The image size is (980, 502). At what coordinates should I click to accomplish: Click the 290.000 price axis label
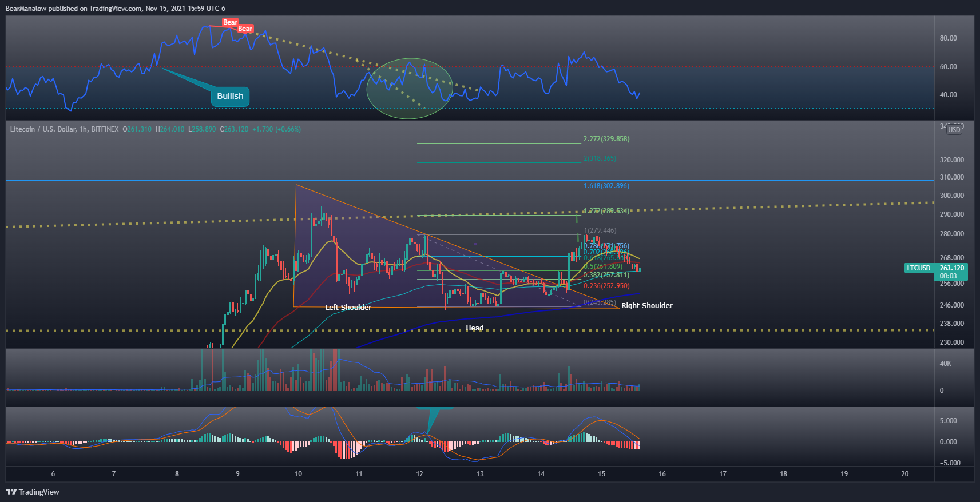tap(951, 214)
